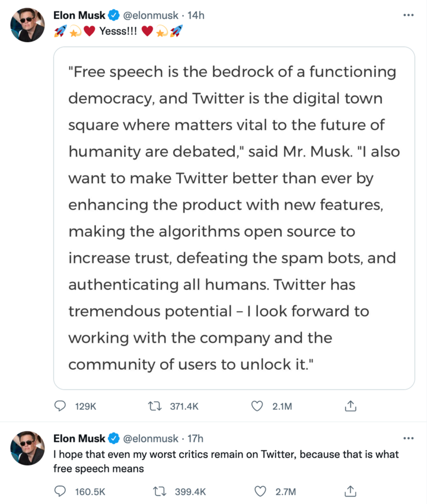Reply to the 'Yesss!!!' tweet
The width and height of the screenshot is (427, 504).
(60, 406)
